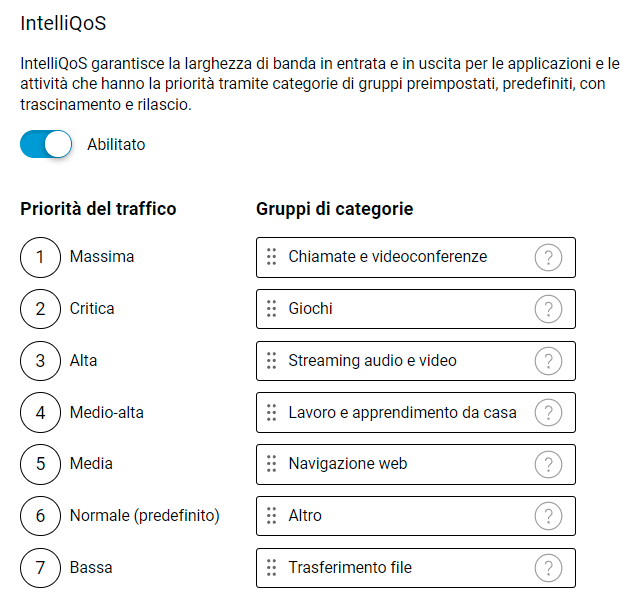
Task: Click priority circle 7 labeled Bassa
Action: pyautogui.click(x=40, y=568)
